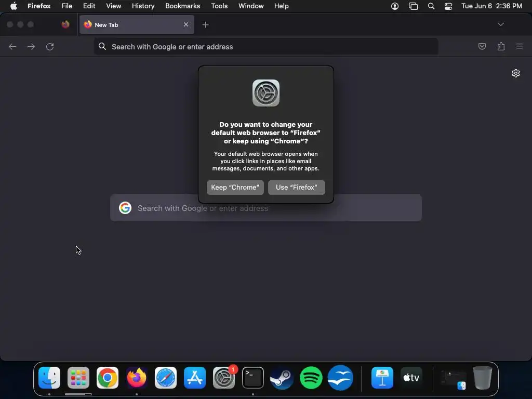The width and height of the screenshot is (532, 399).
Task: Open the Bookmarks menu
Action: click(182, 6)
